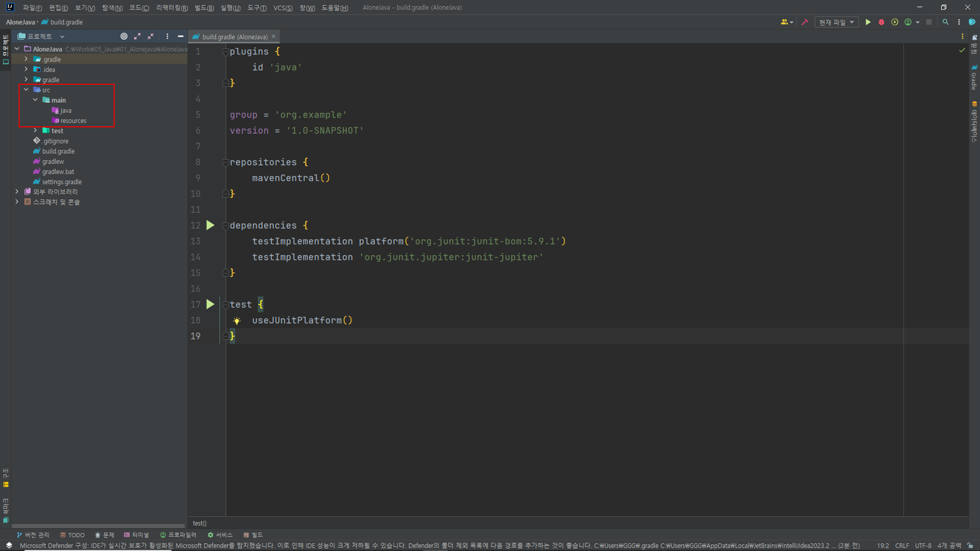Select settings.gradle file in project tree
Image resolution: width=980 pixels, height=551 pixels.
(x=62, y=182)
